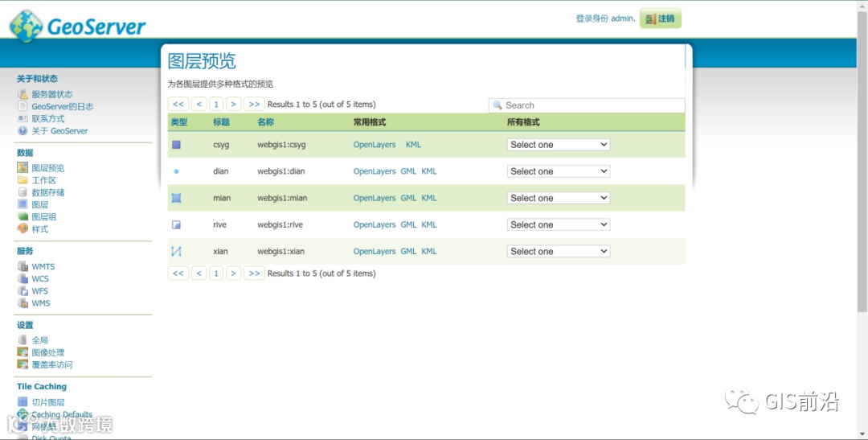
Task: Open GML link for dian layer
Action: click(408, 171)
